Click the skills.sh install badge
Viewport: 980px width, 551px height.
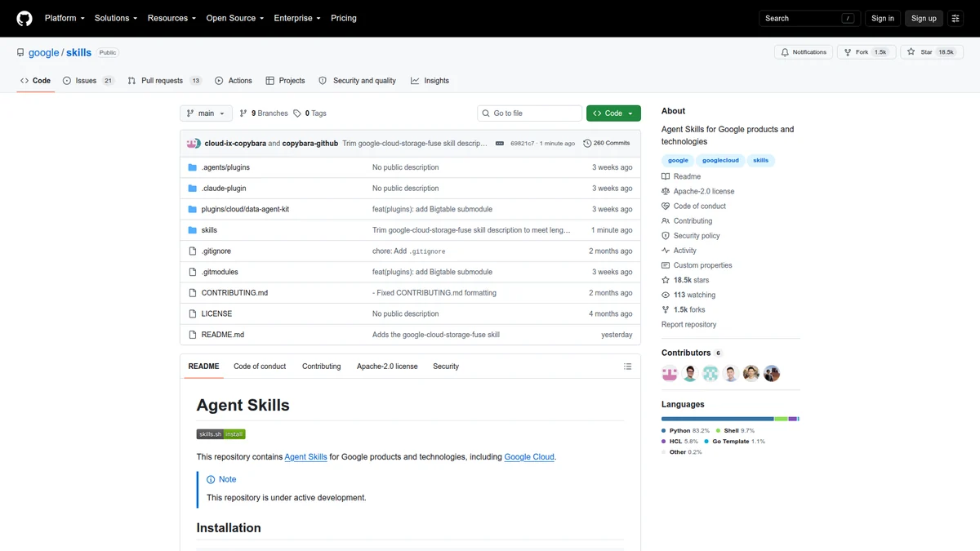click(220, 434)
